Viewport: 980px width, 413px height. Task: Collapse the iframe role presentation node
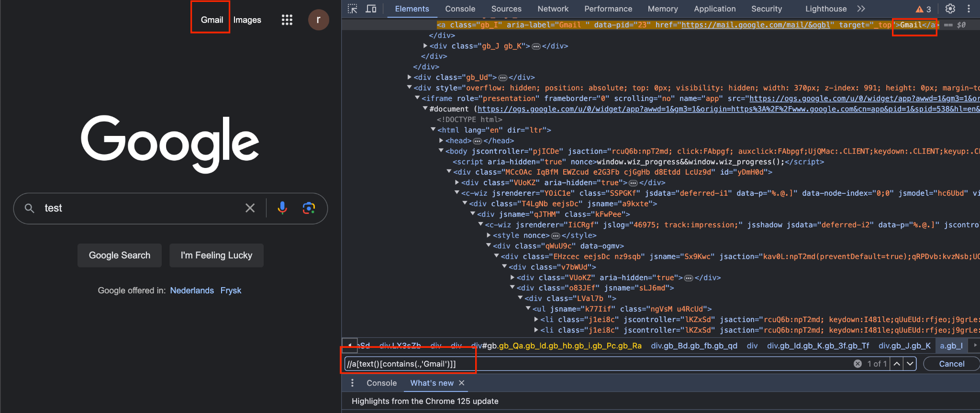(417, 98)
